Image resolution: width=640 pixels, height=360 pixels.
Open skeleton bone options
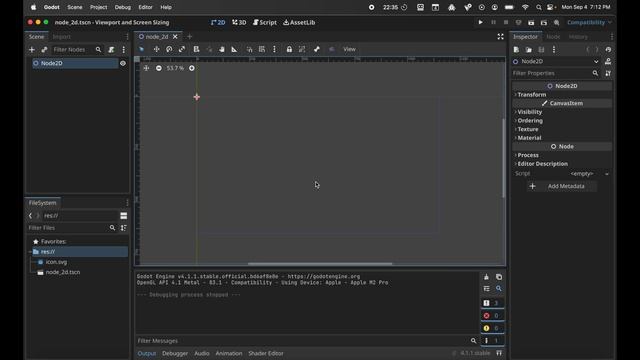point(317,49)
